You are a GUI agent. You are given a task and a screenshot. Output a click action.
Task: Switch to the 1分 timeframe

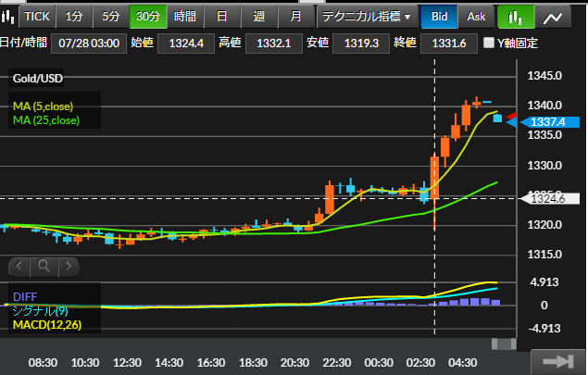pyautogui.click(x=75, y=17)
